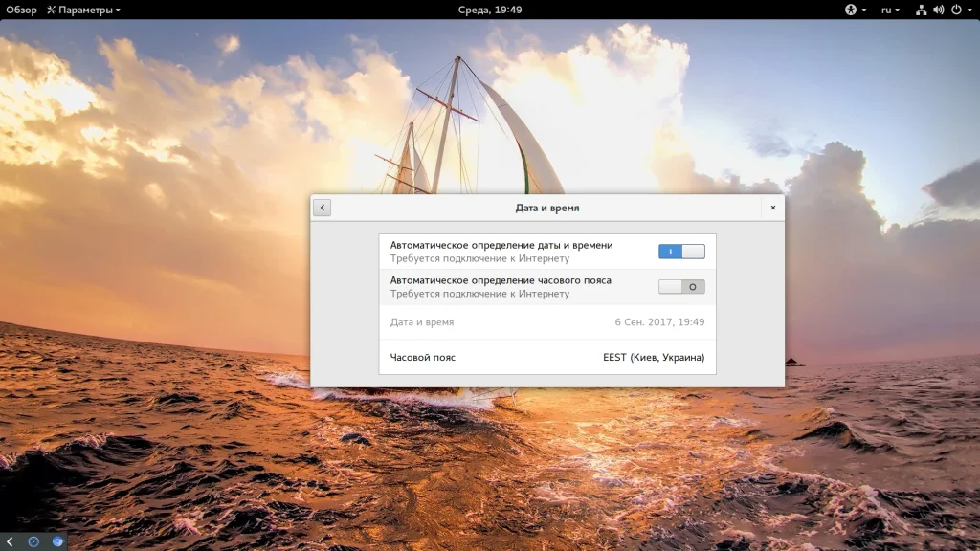
Task: Click the left arrow in bottom tray
Action: (x=10, y=541)
